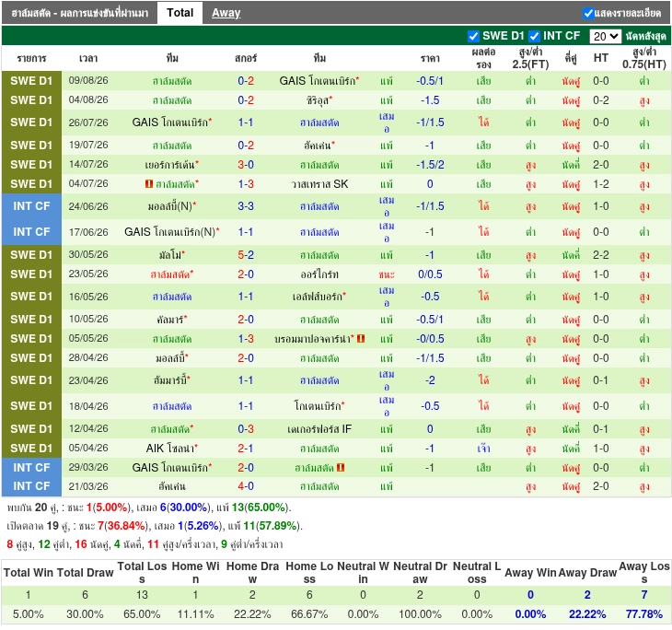This screenshot has width=672, height=630.
Task: Click 11.11% under Home Win
Action: click(x=195, y=614)
